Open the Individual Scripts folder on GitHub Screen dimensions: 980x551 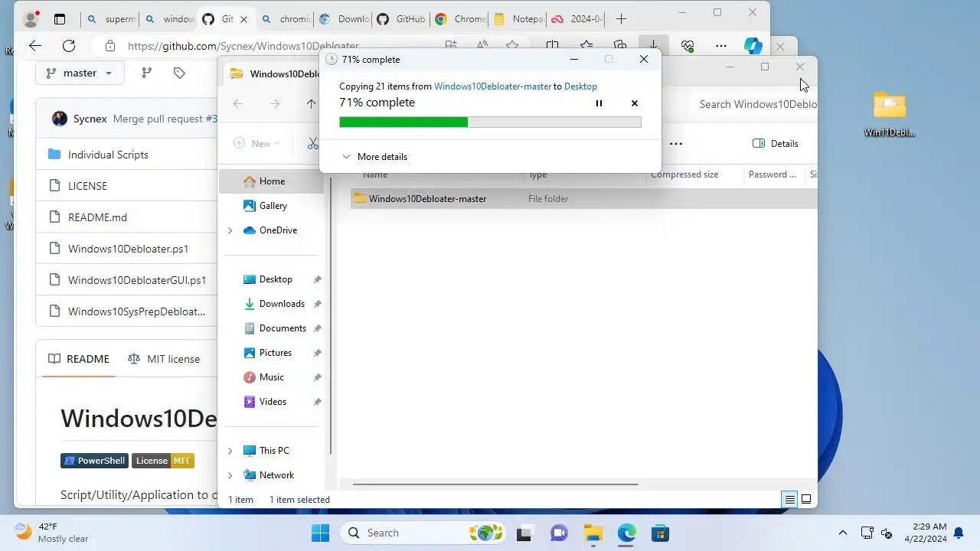click(108, 155)
